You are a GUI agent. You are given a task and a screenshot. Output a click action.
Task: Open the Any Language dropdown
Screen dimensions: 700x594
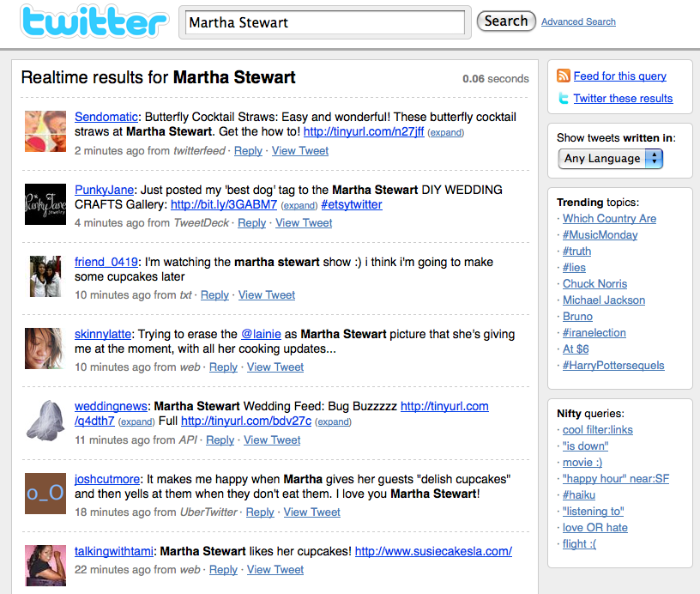coord(610,159)
